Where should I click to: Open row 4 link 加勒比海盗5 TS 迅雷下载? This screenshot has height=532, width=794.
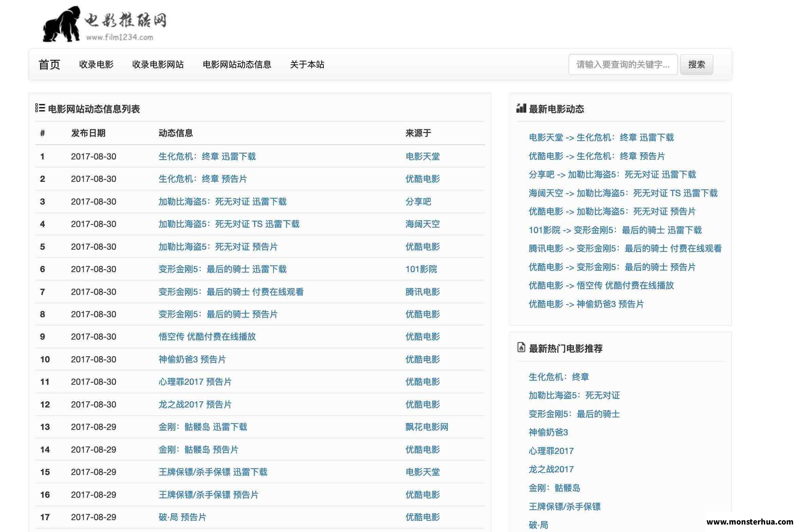[229, 224]
